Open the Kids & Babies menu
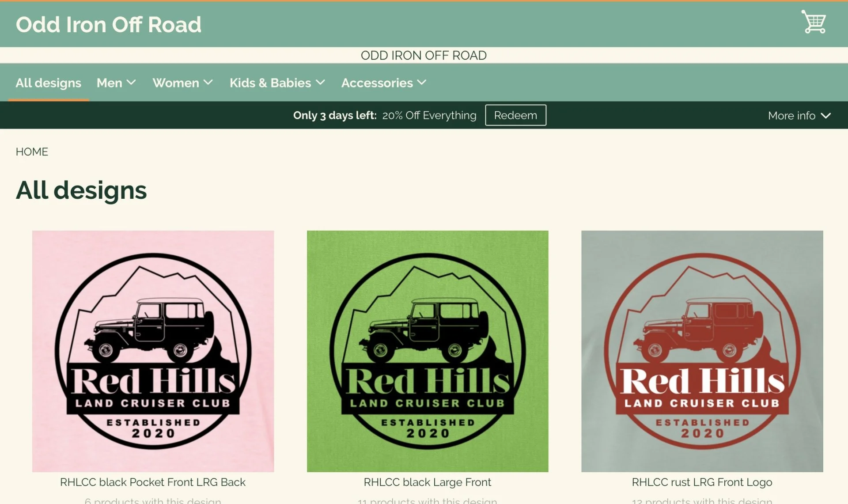This screenshot has width=848, height=504. coord(277,83)
